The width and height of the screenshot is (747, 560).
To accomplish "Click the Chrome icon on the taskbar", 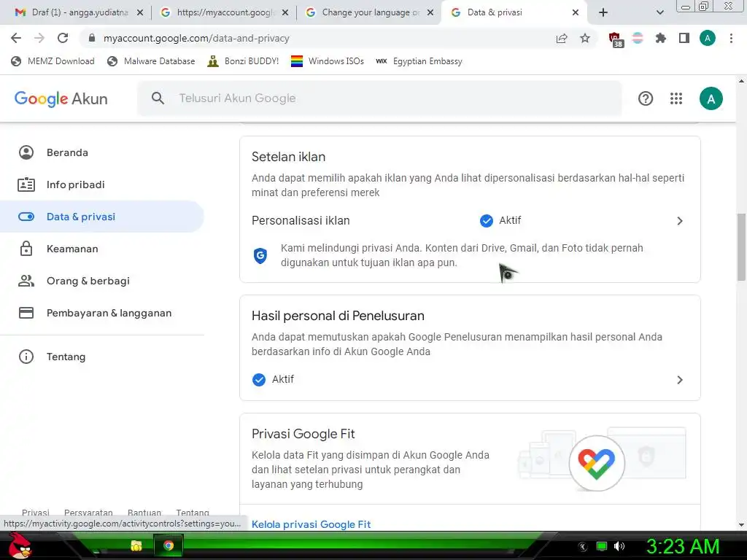I will pos(169,545).
